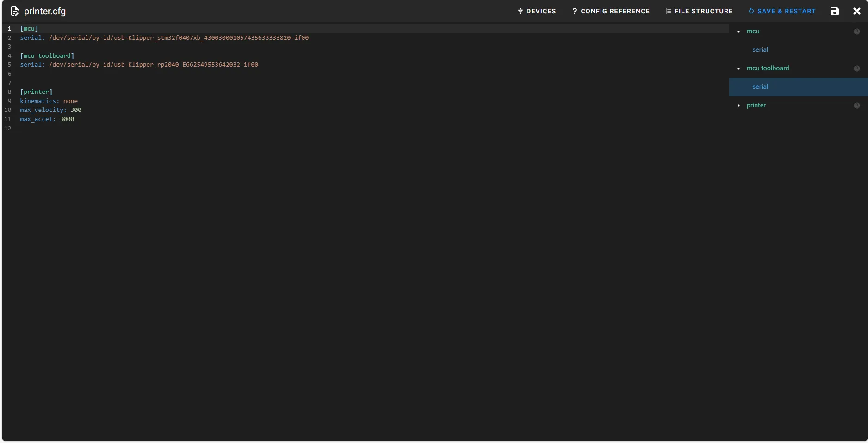
Task: Open the Devices dialog
Action: click(x=537, y=11)
